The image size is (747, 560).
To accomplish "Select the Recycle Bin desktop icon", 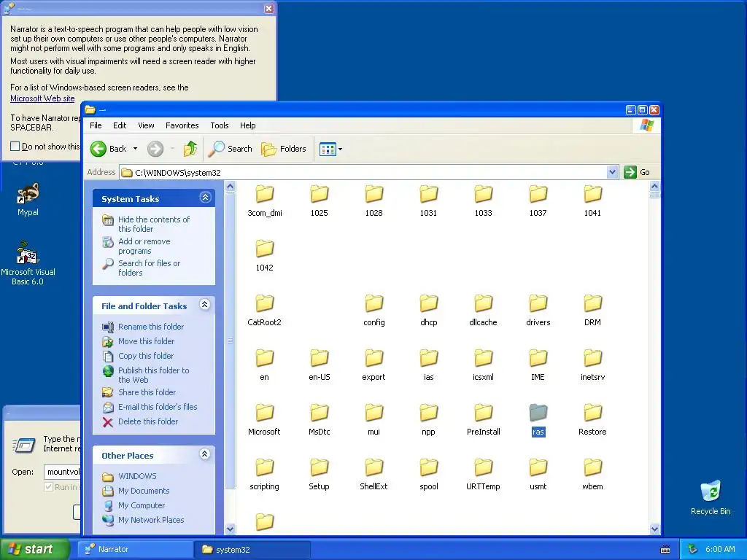I will (x=711, y=497).
